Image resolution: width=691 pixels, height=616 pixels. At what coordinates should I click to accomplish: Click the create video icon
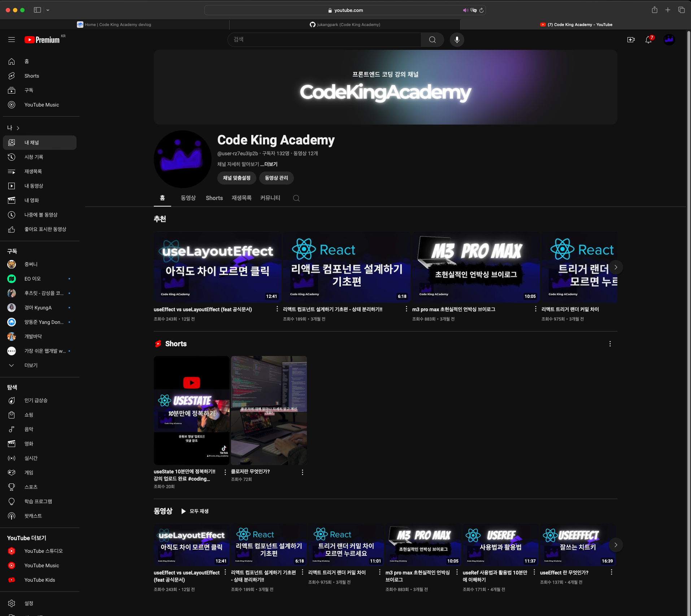631,40
